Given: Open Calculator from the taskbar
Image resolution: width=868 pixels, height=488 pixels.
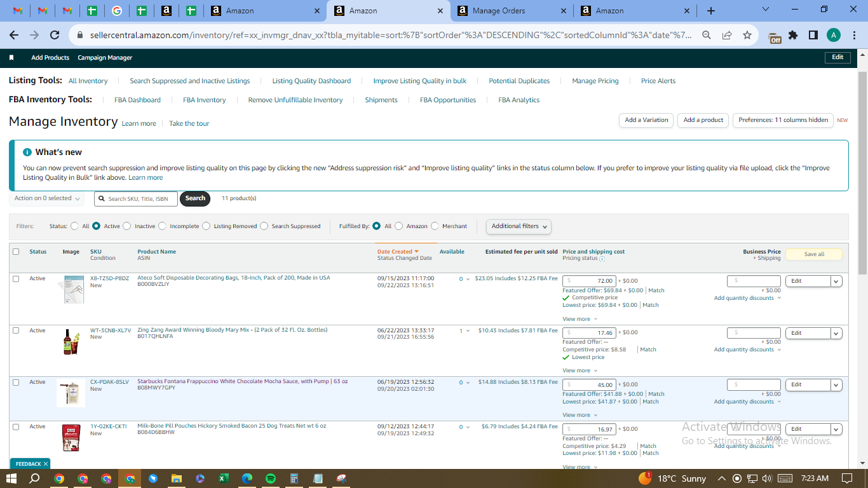Looking at the screenshot, I should pyautogui.click(x=294, y=478).
